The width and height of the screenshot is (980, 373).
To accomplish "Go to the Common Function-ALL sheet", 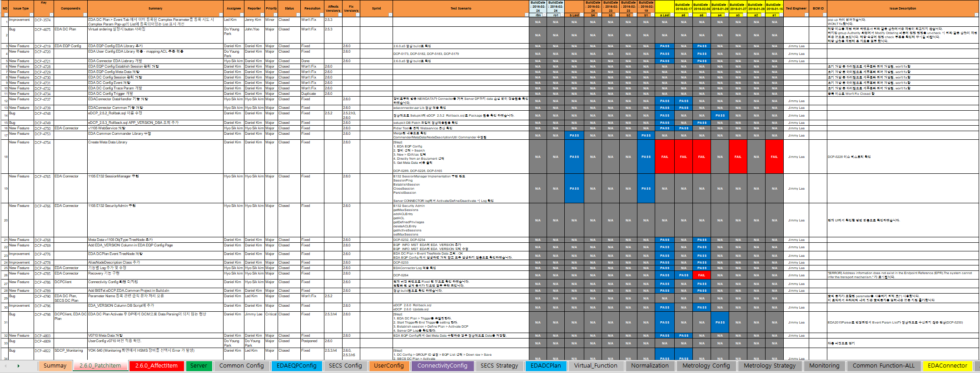I will coord(884,366).
